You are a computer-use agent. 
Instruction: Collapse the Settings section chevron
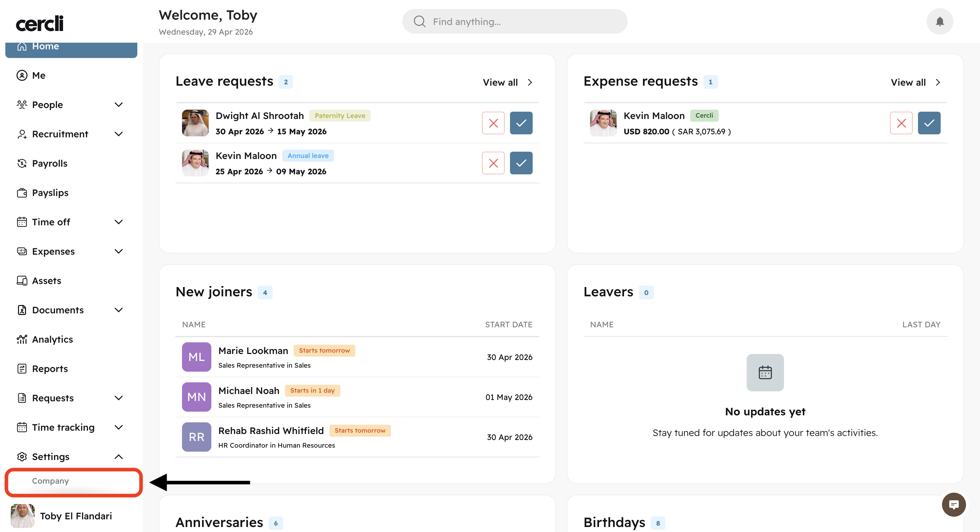click(119, 456)
